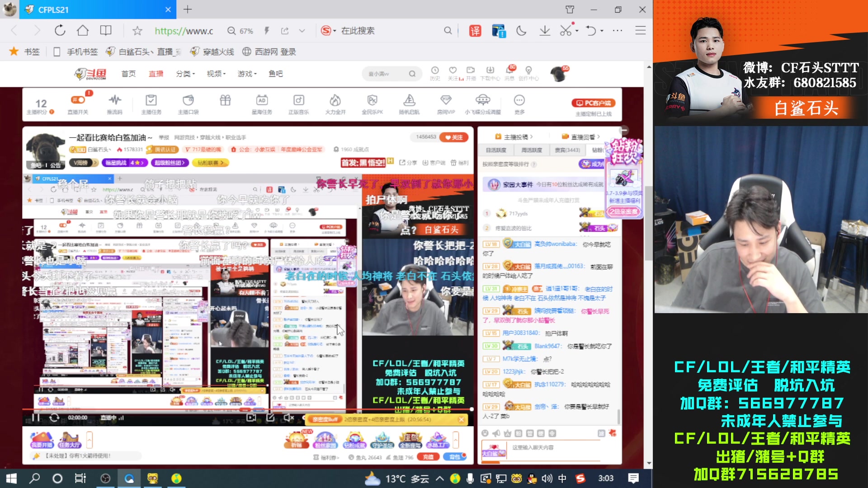Click the 我要开播 start streaming icon
This screenshot has height=488, width=868.
tap(42, 440)
